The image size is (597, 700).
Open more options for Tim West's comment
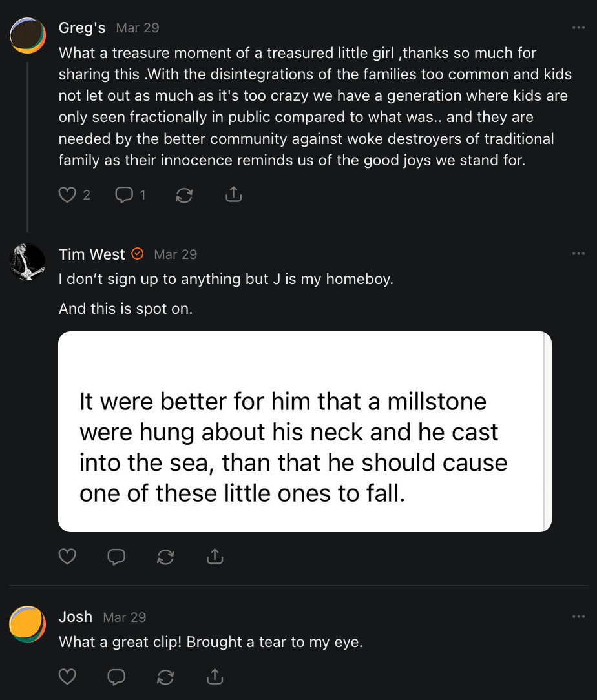pos(578,254)
